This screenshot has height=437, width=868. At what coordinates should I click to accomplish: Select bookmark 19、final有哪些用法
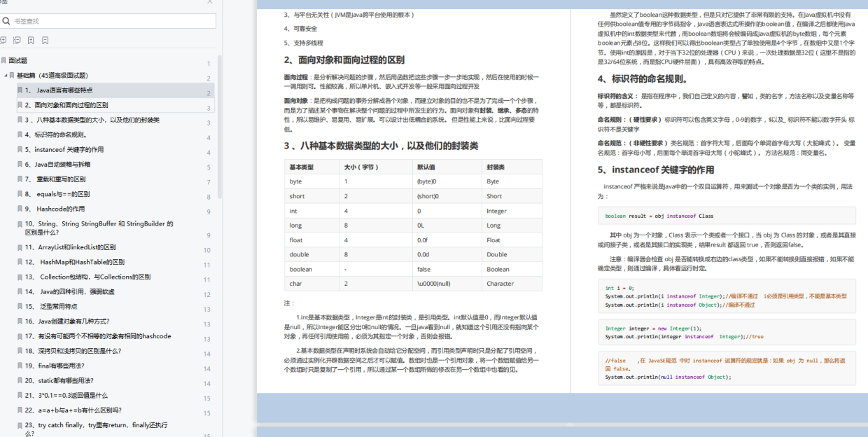(x=55, y=366)
